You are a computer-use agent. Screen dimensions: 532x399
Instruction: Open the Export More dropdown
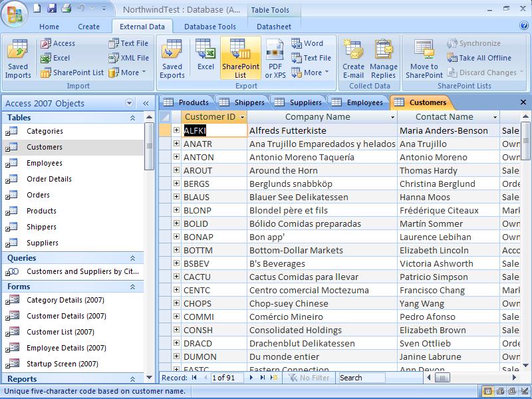pos(310,72)
